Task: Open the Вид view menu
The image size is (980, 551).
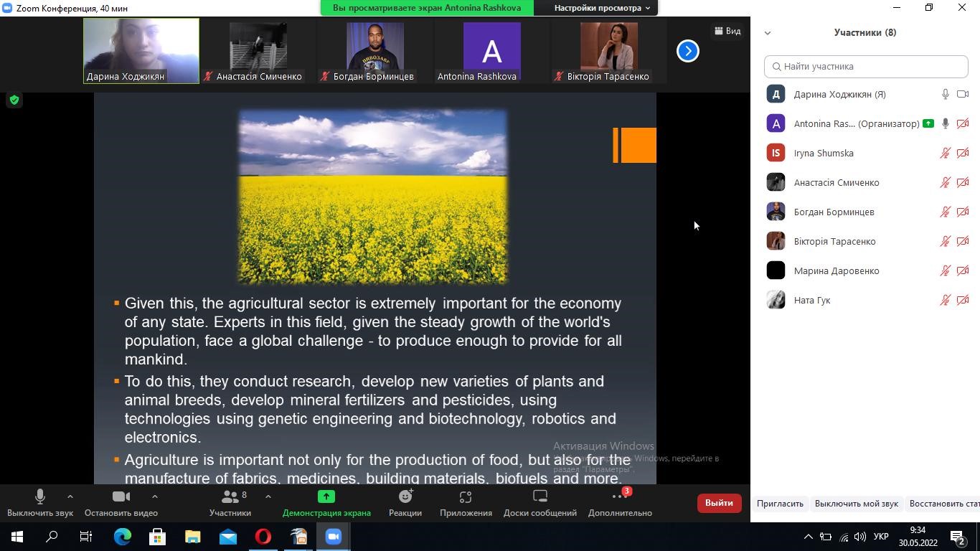Action: (x=727, y=31)
